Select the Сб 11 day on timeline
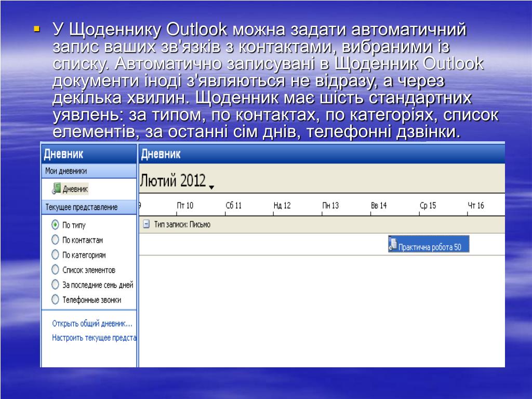This screenshot has height=399, width=532. pyautogui.click(x=233, y=205)
